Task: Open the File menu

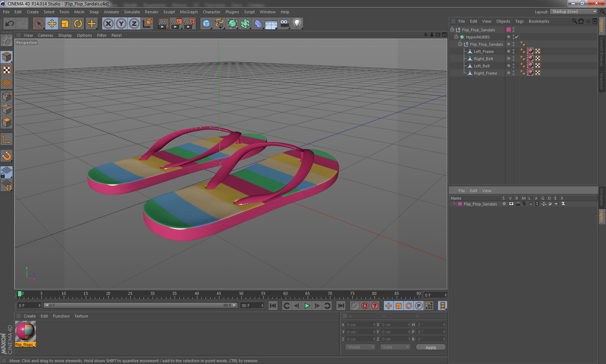Action: [6, 12]
